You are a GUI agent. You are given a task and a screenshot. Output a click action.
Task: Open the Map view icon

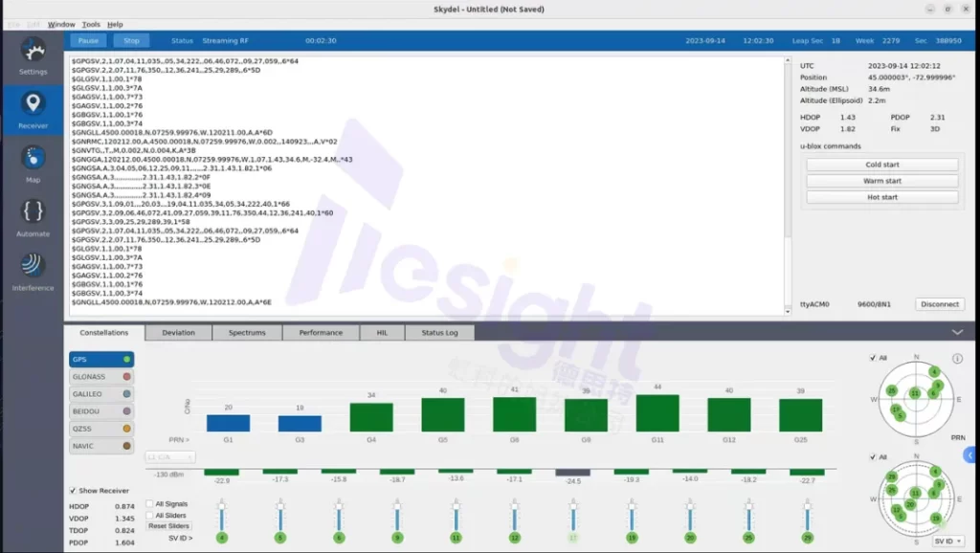(33, 162)
